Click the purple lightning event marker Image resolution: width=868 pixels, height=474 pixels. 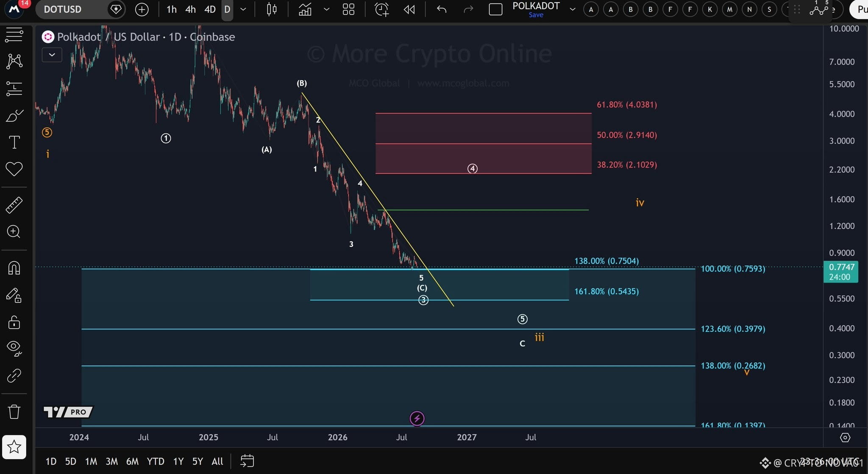point(417,419)
